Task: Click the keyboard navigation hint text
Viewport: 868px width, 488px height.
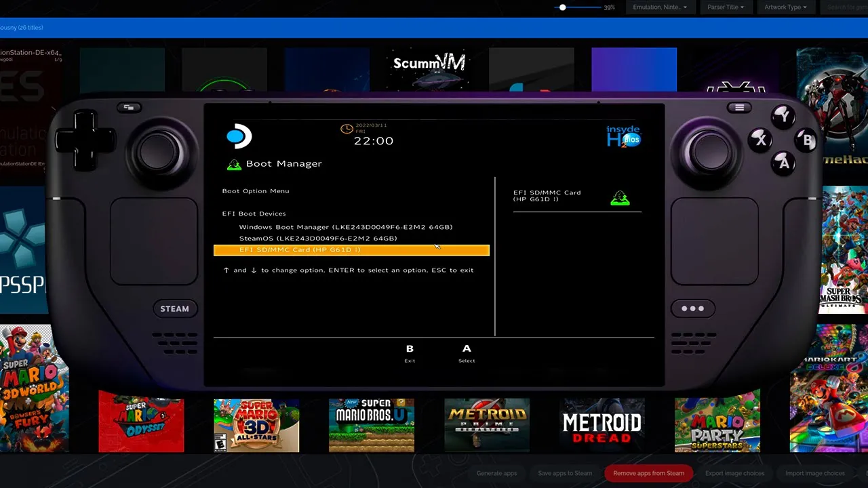Action: tap(349, 270)
